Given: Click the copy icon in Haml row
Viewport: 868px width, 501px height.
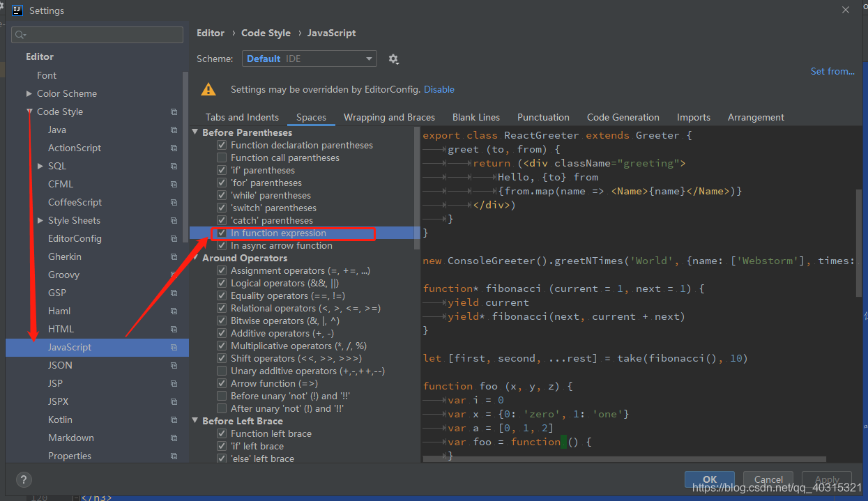Looking at the screenshot, I should click(x=174, y=311).
